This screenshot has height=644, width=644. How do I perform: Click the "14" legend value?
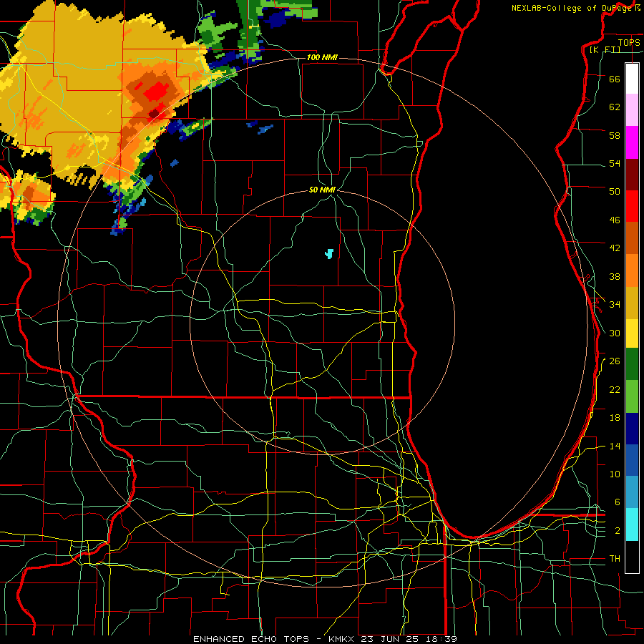pos(615,447)
